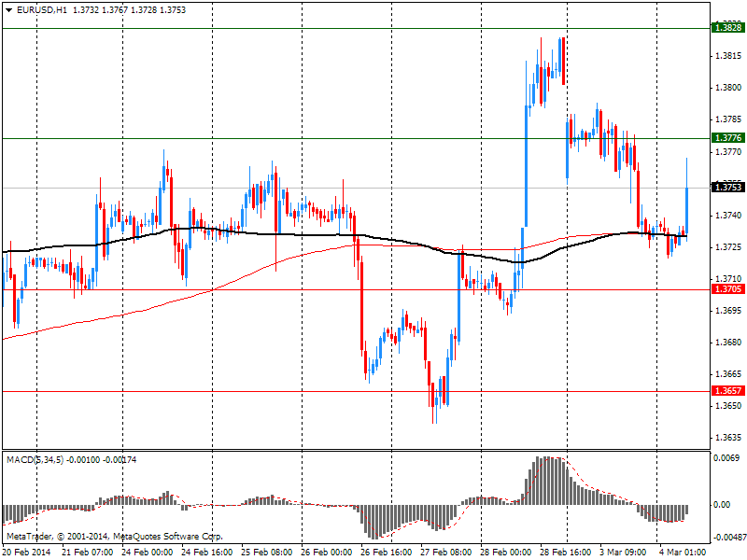Click the 1.3650 price scale value

728,406
